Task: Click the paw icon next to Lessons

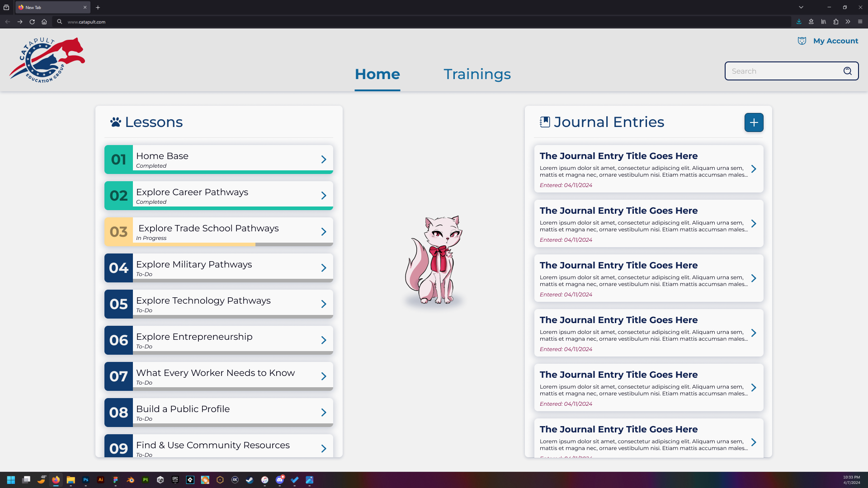Action: (116, 122)
